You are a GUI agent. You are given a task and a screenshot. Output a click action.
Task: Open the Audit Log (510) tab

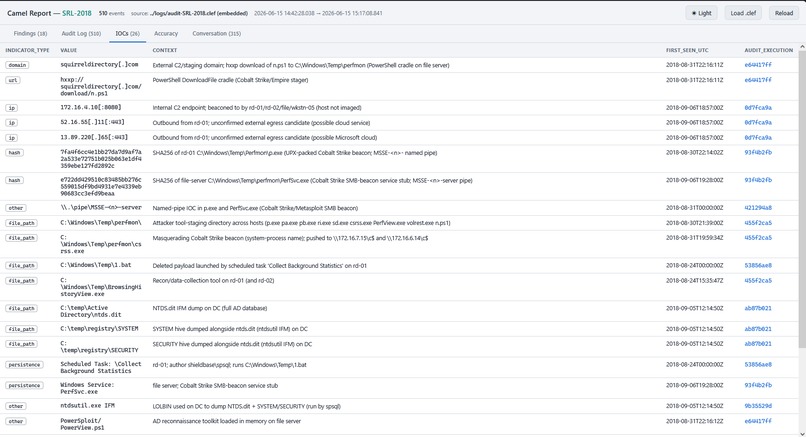coord(81,33)
